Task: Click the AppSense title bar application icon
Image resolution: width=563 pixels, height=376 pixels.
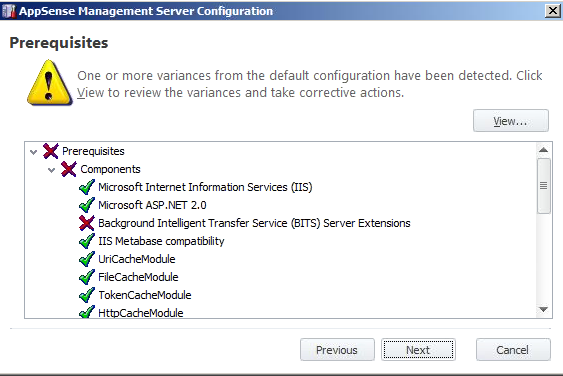Action: (9, 11)
